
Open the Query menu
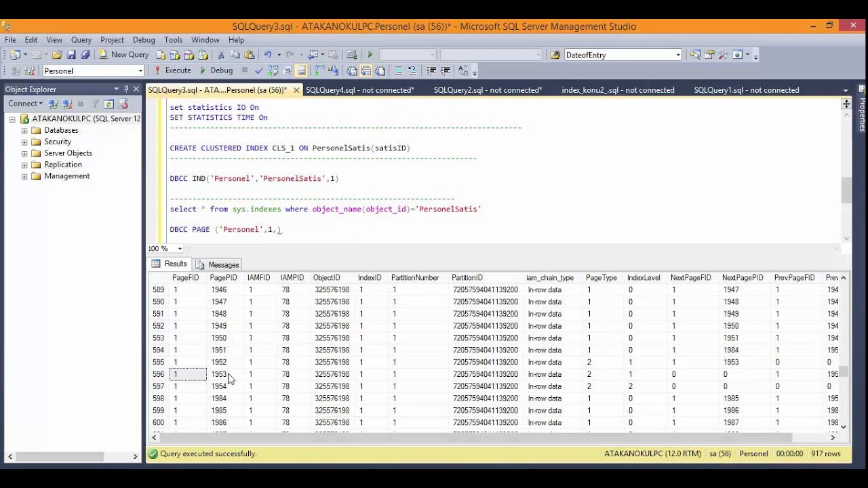click(81, 40)
